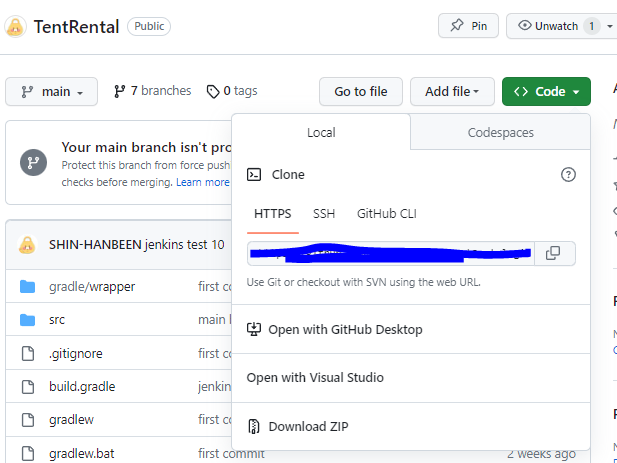Click the build.gradle file icon
This screenshot has width=617, height=463.
click(x=28, y=387)
